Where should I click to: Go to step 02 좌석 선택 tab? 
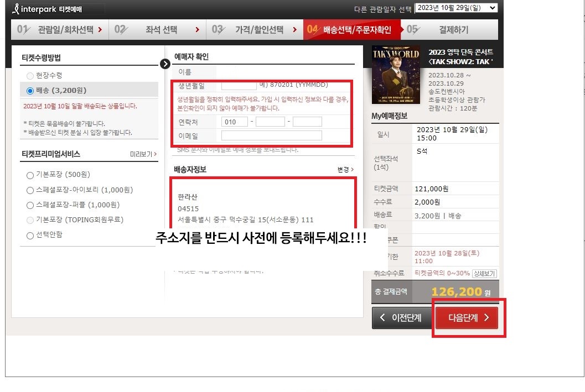pos(157,29)
